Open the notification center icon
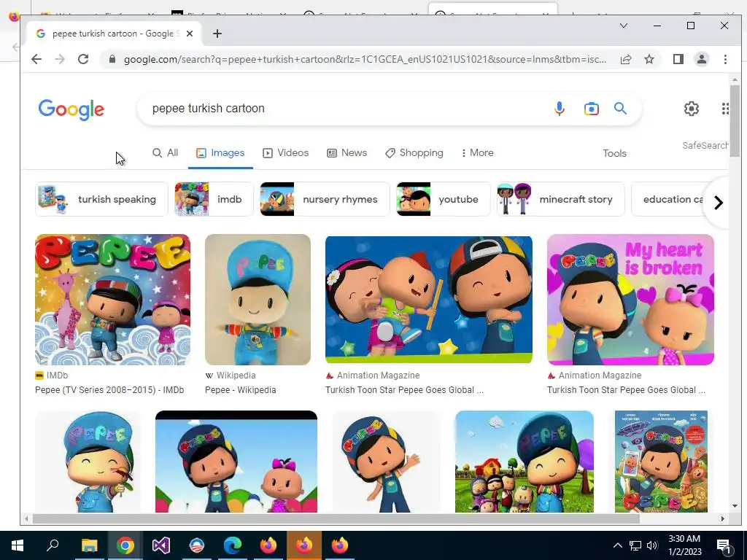Viewport: 747px width, 560px height. (723, 546)
